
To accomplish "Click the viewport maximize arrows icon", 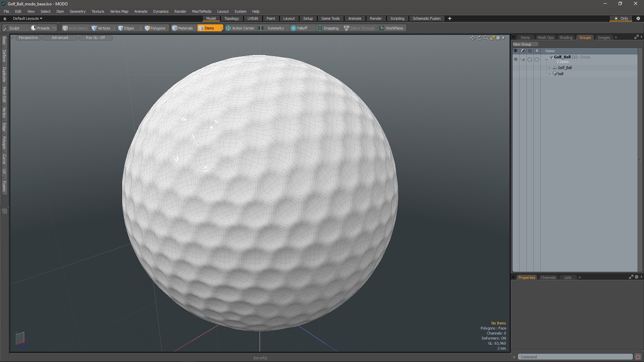I will click(x=492, y=38).
